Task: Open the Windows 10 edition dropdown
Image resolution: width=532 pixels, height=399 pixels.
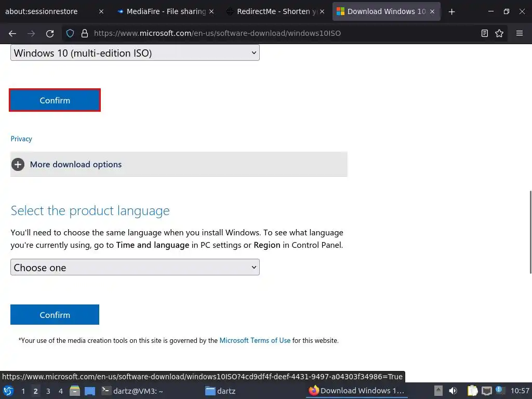Action: tap(135, 53)
